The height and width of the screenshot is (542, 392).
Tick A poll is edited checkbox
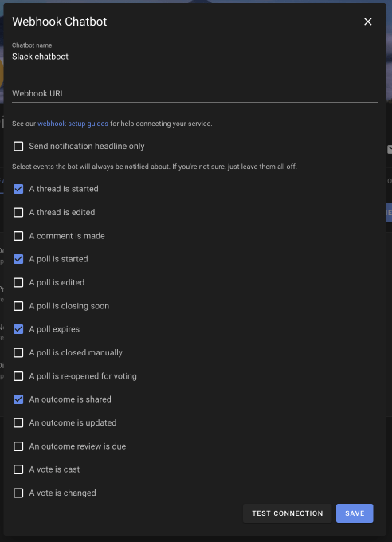[x=18, y=282]
